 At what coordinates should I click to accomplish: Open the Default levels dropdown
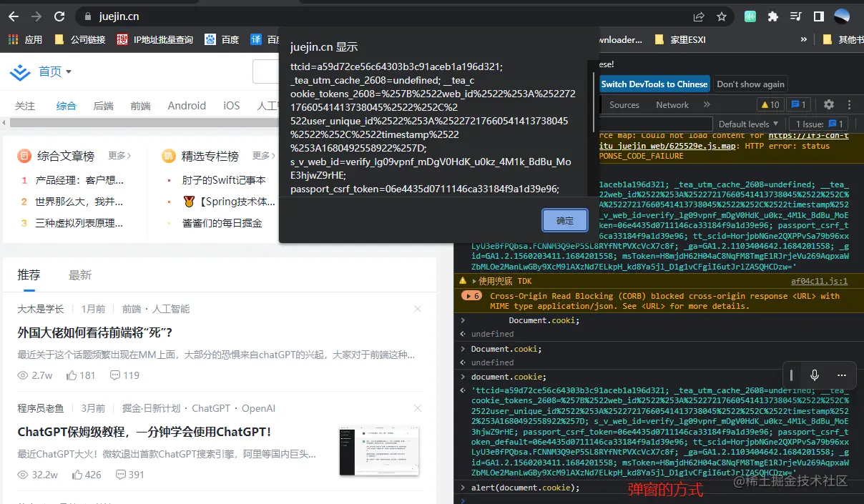[x=748, y=123]
